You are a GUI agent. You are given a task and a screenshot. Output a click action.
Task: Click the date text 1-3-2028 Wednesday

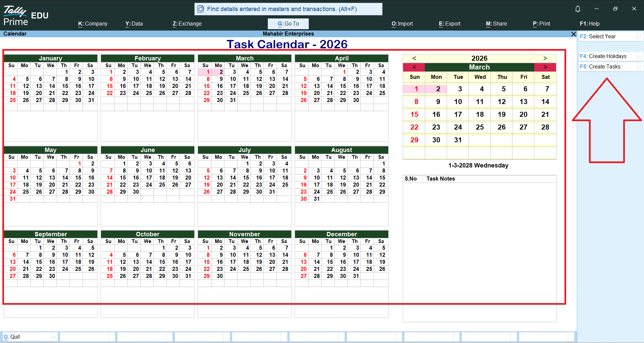pyautogui.click(x=478, y=165)
